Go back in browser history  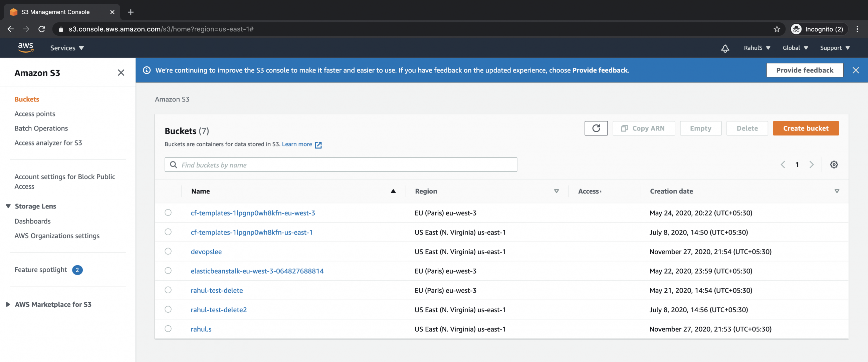[10, 29]
